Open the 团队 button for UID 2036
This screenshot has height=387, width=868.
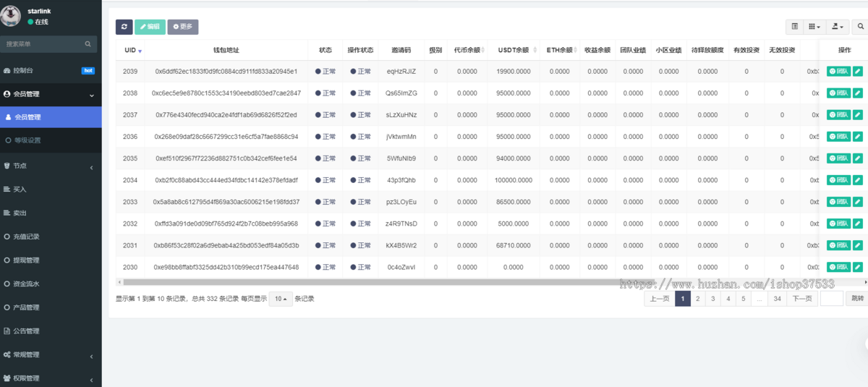coord(838,137)
